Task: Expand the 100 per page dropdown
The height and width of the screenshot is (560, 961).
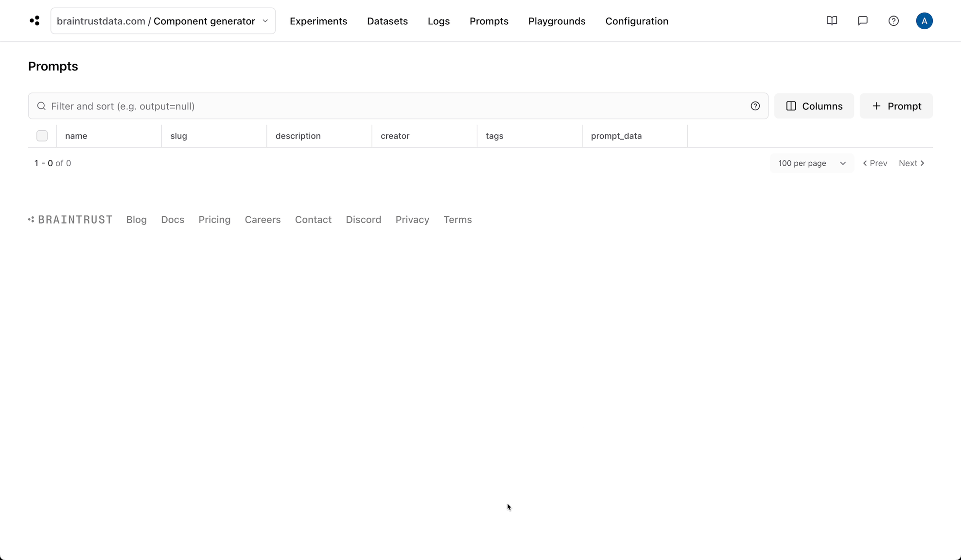Action: click(812, 163)
